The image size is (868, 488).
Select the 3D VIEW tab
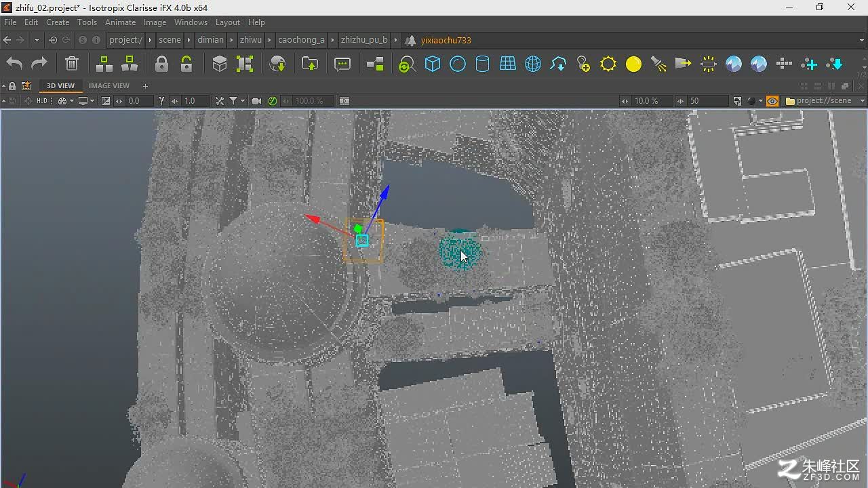(60, 85)
